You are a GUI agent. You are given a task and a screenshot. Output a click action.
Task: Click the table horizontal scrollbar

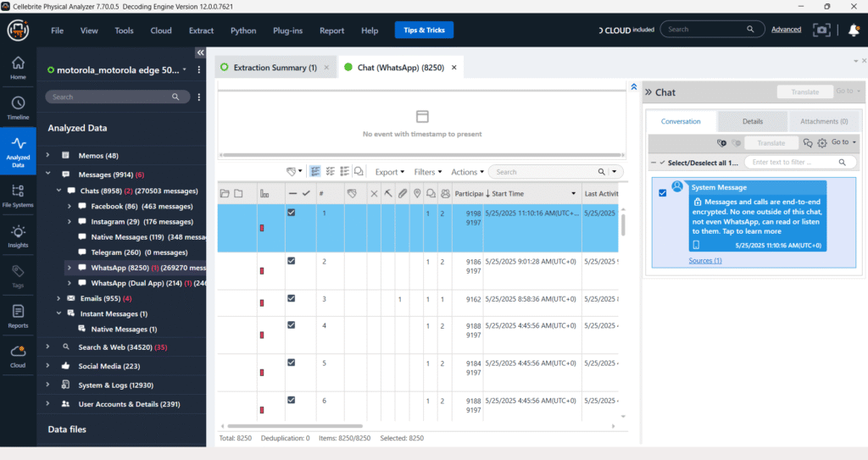pos(295,426)
